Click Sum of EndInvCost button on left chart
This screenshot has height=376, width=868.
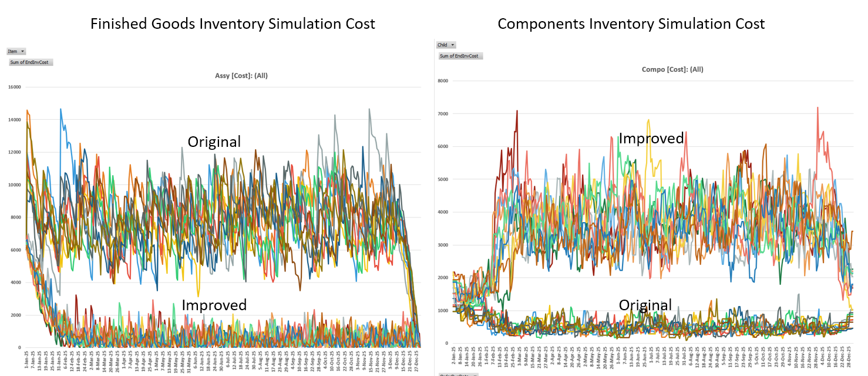pyautogui.click(x=31, y=62)
